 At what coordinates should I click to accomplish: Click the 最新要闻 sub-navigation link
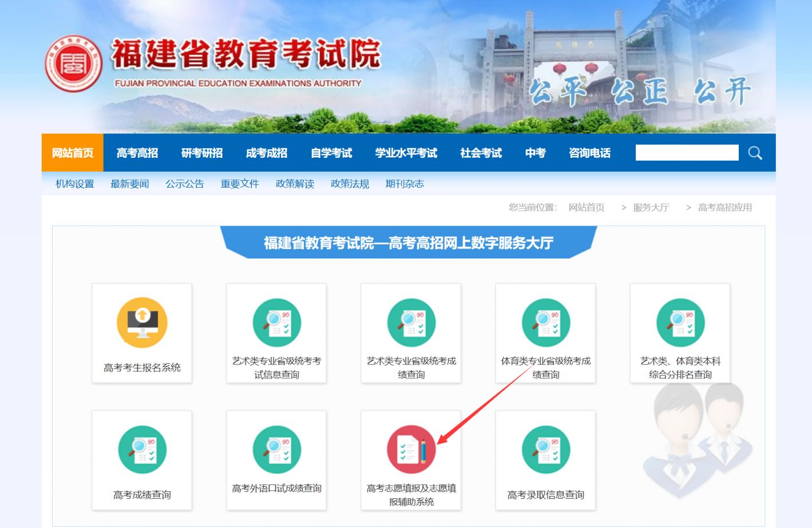point(130,184)
